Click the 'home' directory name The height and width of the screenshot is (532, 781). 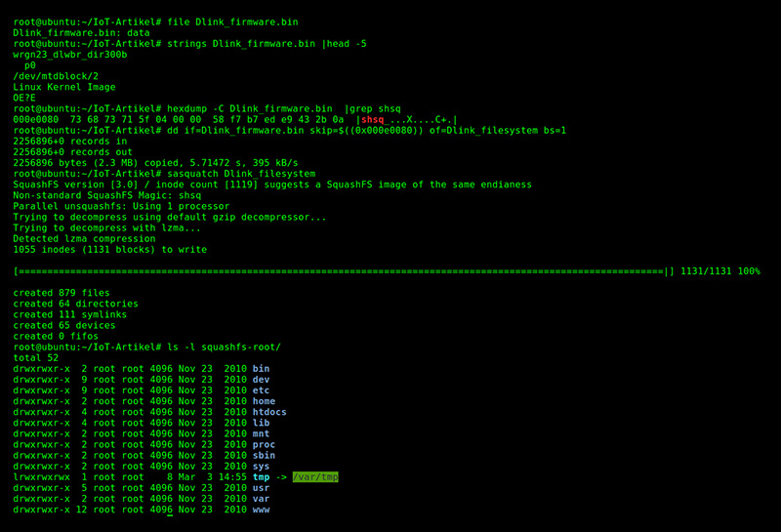click(264, 401)
